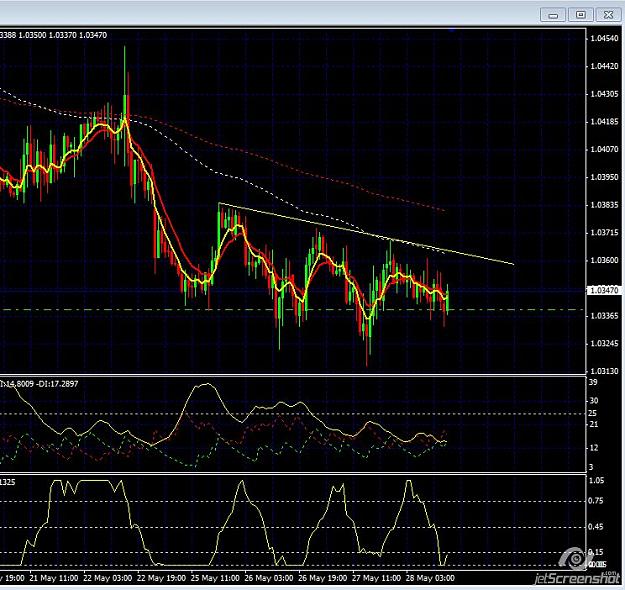Image resolution: width=625 pixels, height=590 pixels.
Task: Click ADX scale level 25
Action: (x=593, y=413)
